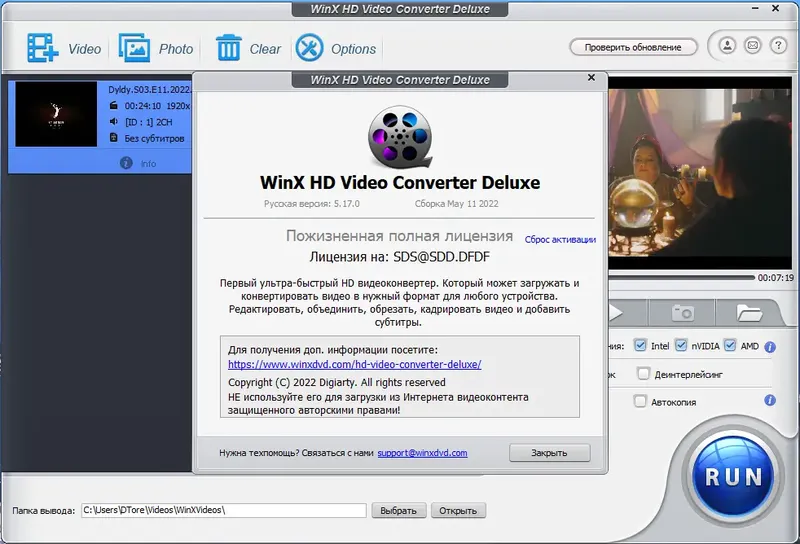The width and height of the screenshot is (800, 544).
Task: Click the preview playback progress slider
Action: pos(681,278)
